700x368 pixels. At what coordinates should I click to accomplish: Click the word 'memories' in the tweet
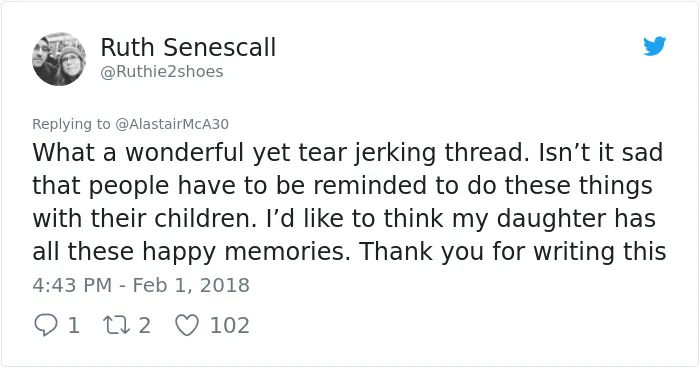pyautogui.click(x=288, y=252)
